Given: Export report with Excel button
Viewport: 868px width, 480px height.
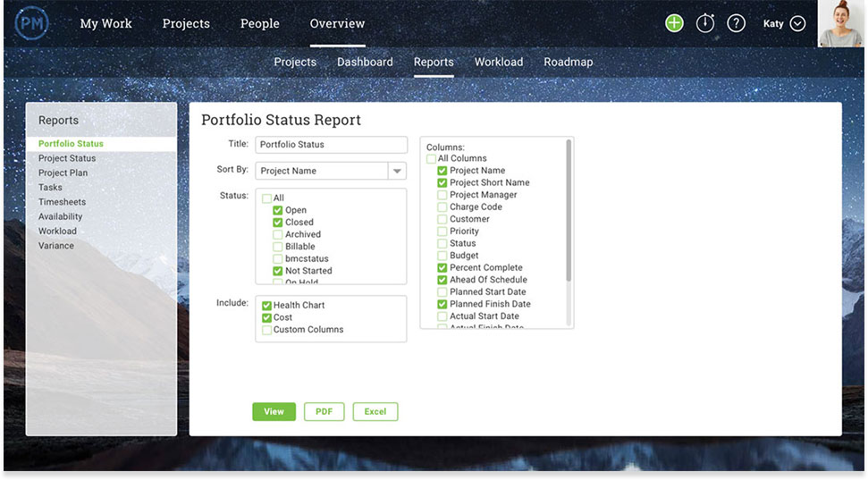Looking at the screenshot, I should click(375, 412).
